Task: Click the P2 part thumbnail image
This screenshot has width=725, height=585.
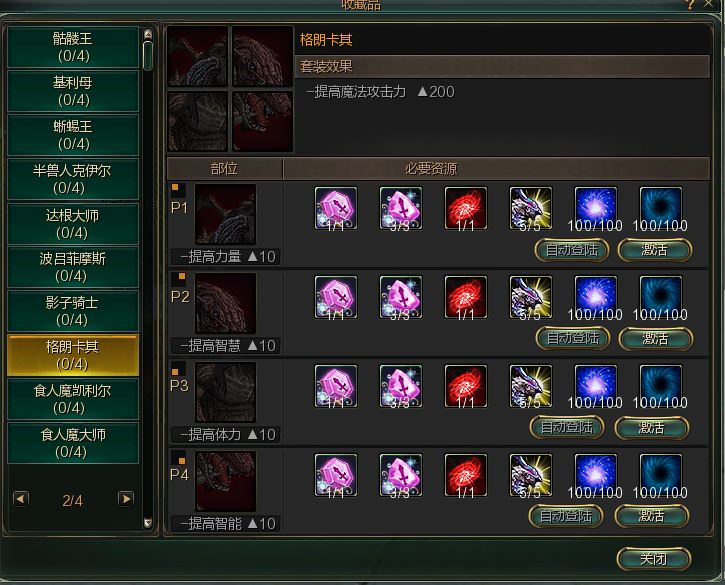Action: click(x=225, y=303)
